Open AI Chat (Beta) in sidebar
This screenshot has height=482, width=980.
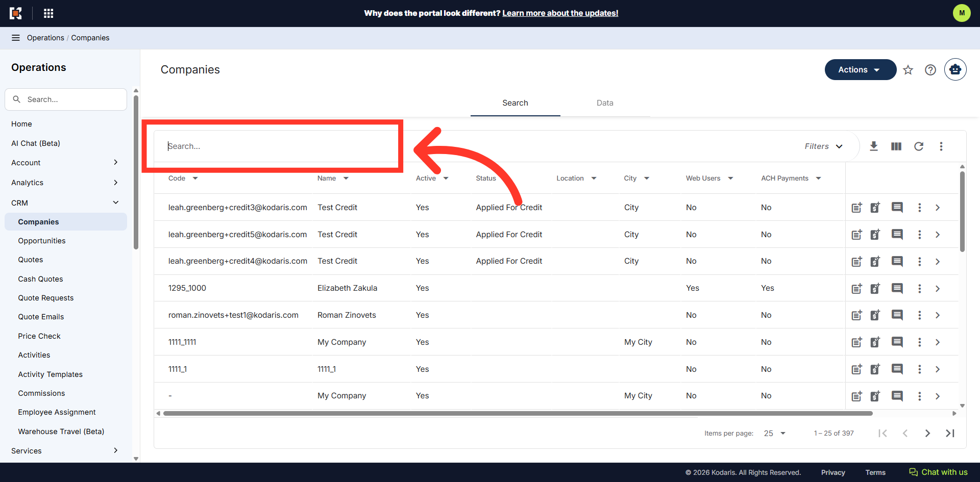click(x=36, y=143)
